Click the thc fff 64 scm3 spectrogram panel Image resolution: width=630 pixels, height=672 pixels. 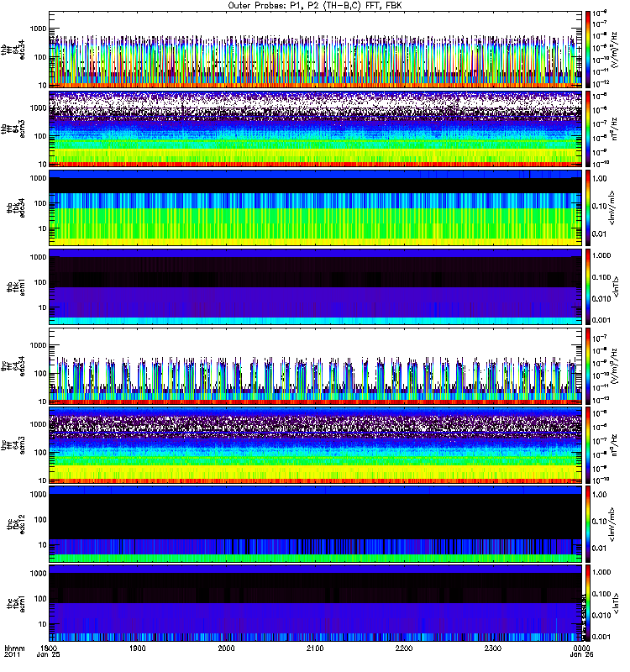(316, 445)
